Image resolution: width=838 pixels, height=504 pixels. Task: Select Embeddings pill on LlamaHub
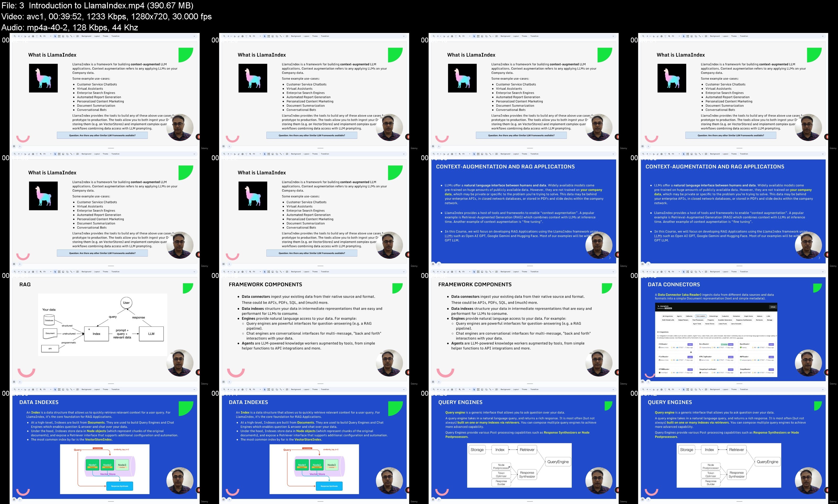714,316
